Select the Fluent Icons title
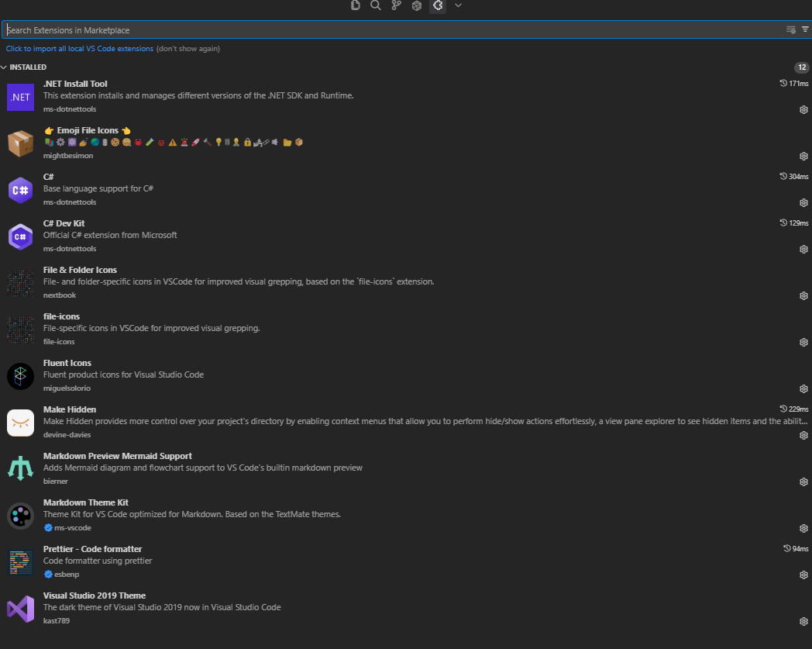The image size is (812, 649). [x=67, y=364]
